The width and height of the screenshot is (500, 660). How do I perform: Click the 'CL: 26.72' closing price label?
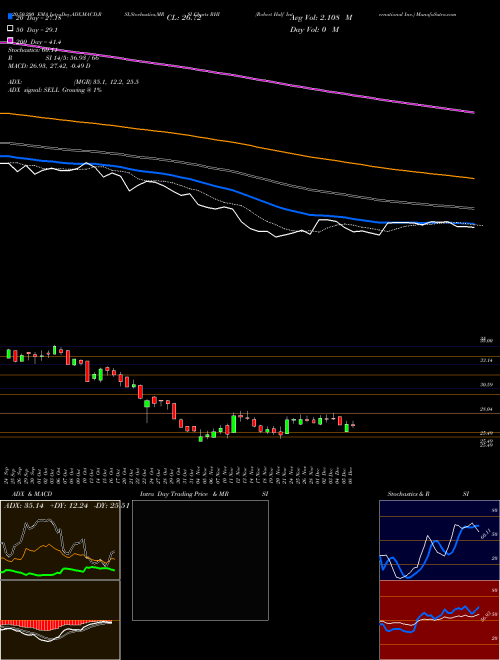coord(184,18)
